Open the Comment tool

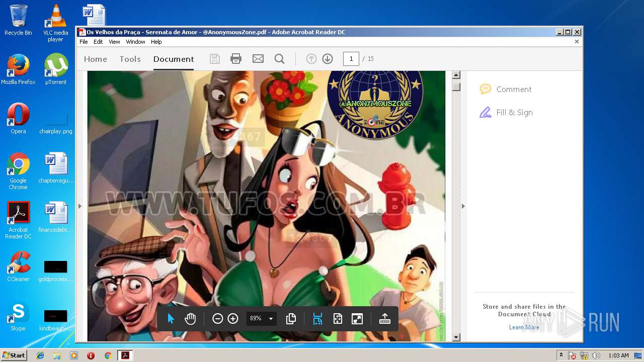506,89
